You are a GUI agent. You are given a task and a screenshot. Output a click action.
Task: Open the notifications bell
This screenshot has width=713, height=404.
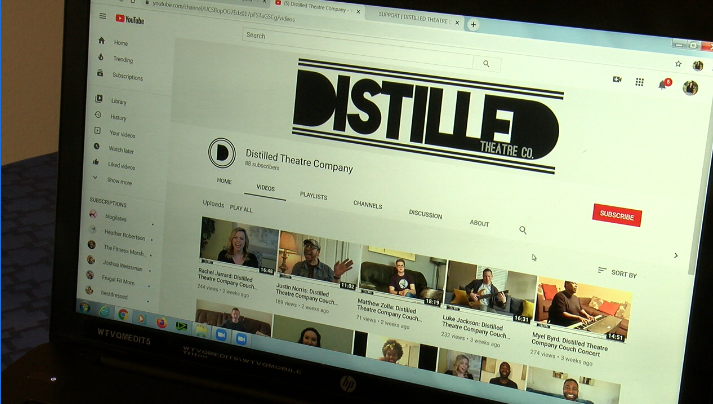[663, 85]
